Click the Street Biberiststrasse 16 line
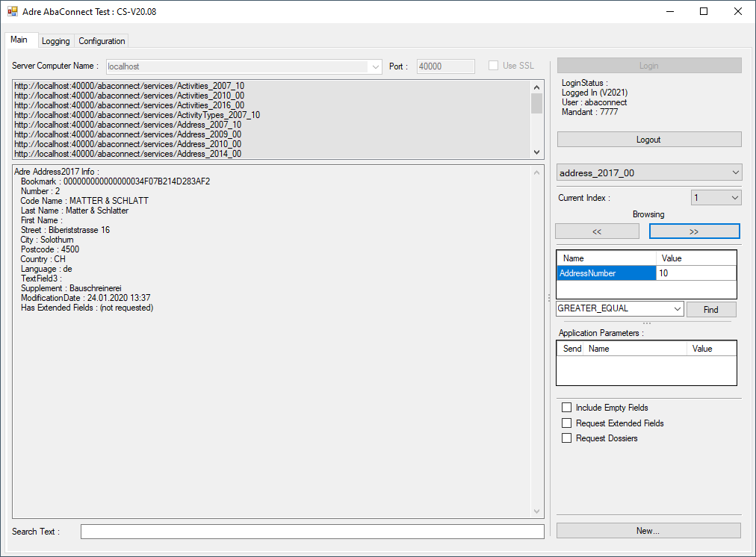The width and height of the screenshot is (756, 557). coord(65,230)
